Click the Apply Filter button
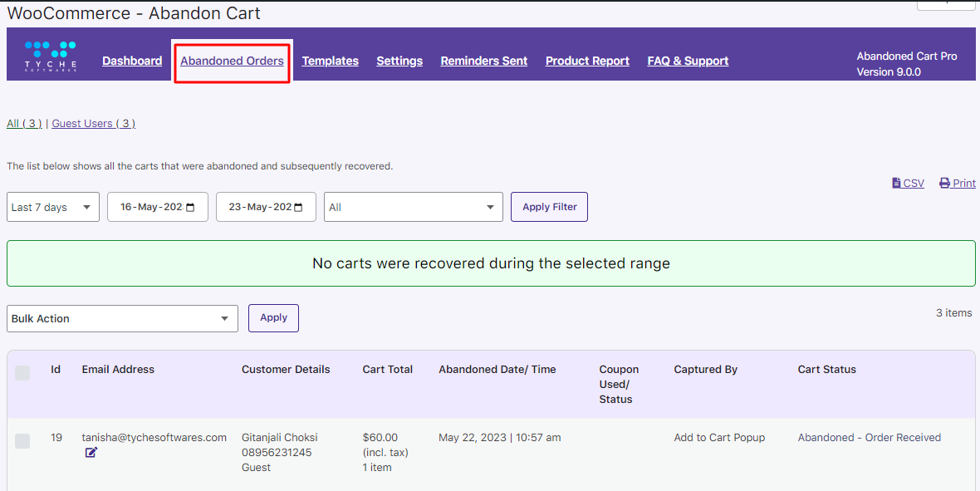 [549, 207]
